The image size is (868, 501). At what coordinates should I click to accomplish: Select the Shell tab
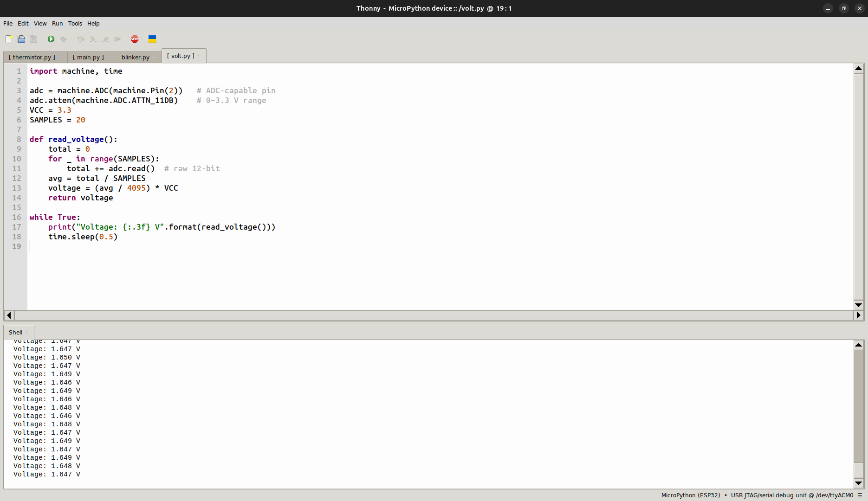point(15,332)
